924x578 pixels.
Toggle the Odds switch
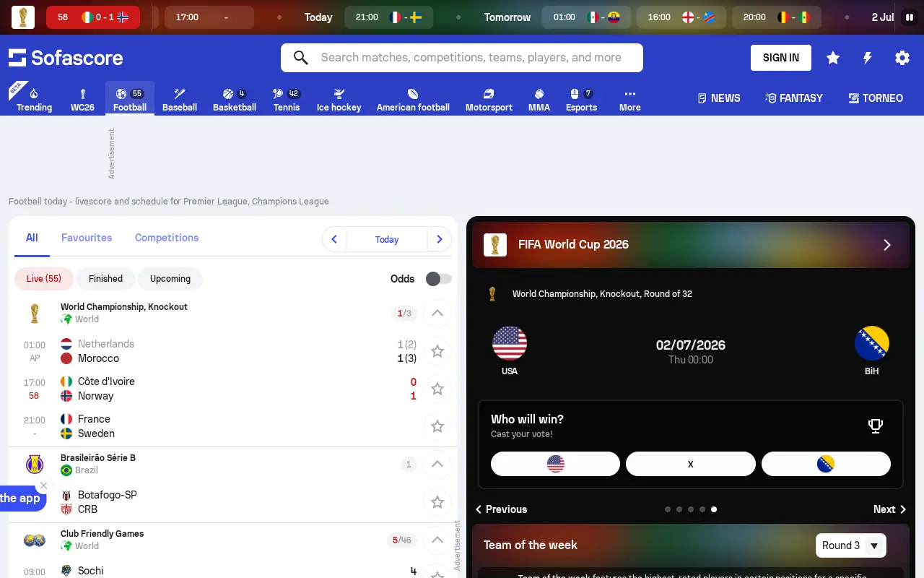point(438,279)
